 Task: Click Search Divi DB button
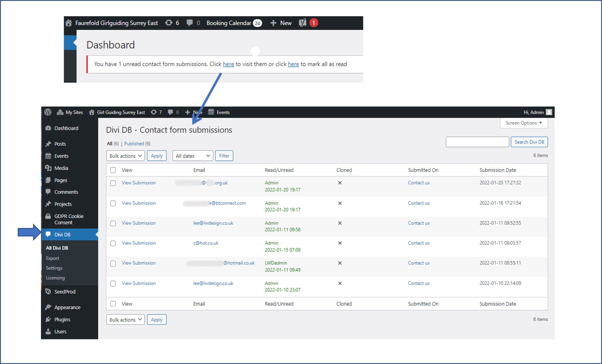pos(529,142)
